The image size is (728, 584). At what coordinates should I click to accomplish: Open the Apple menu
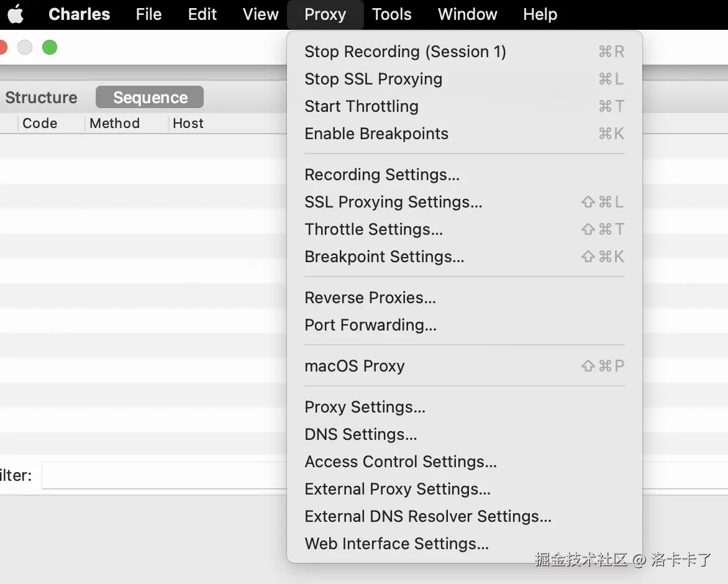(16, 14)
